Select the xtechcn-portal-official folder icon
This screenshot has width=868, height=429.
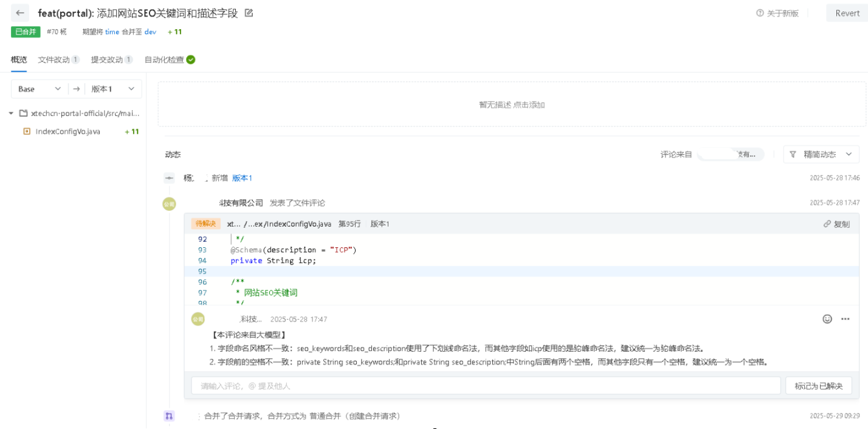click(x=23, y=113)
